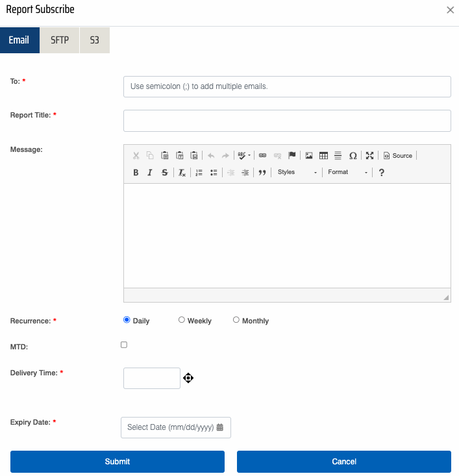Maximize the message editor
459x476 pixels.
[369, 156]
